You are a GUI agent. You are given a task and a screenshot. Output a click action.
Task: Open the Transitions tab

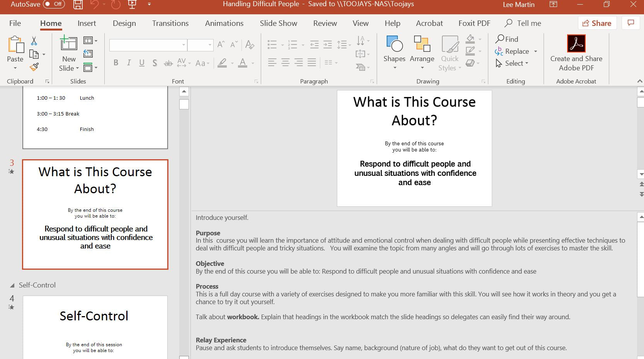point(170,23)
